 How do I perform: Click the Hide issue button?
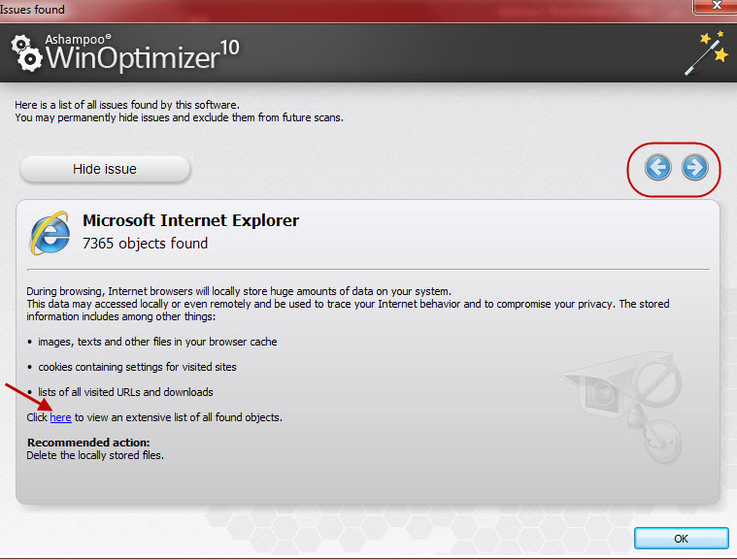105,169
